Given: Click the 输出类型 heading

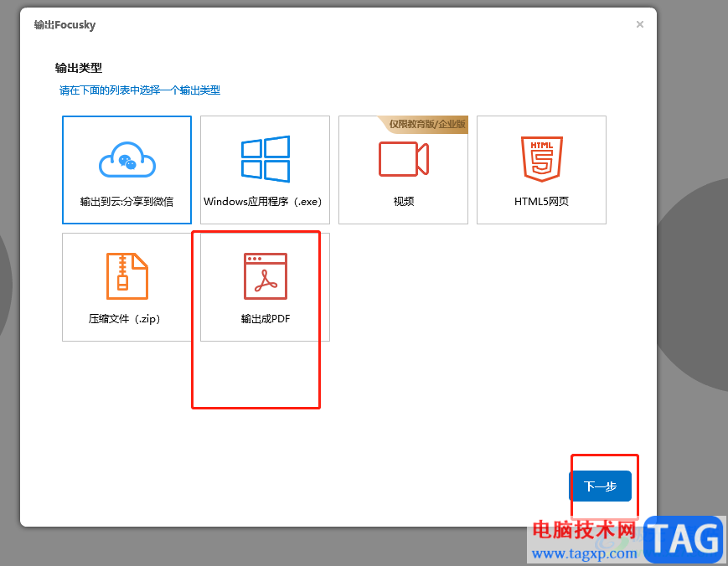Looking at the screenshot, I should tap(79, 68).
